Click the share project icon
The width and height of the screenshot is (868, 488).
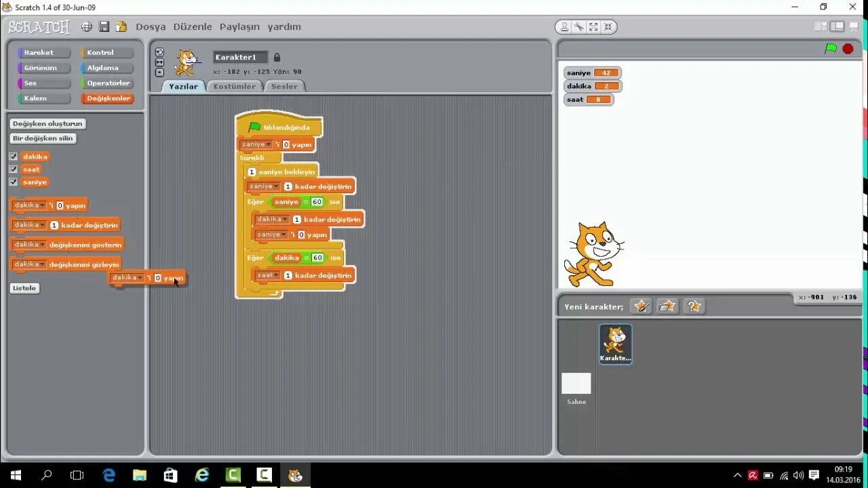tap(121, 26)
